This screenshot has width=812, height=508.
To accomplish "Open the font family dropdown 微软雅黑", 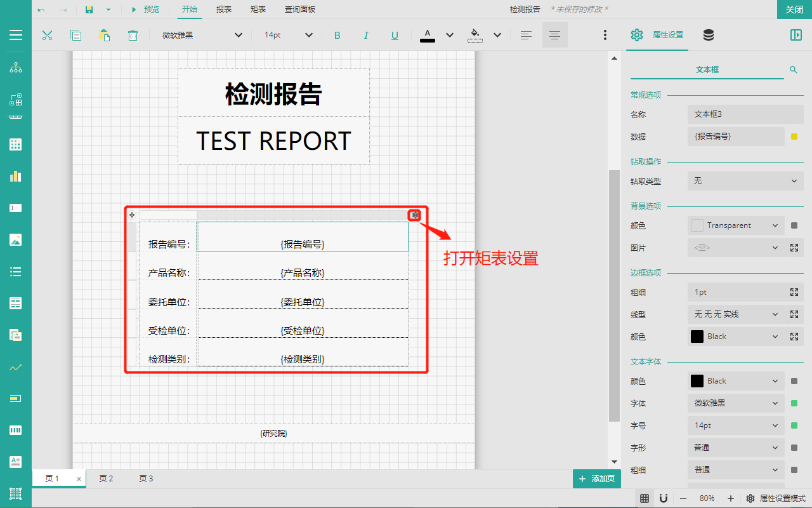I will click(202, 35).
